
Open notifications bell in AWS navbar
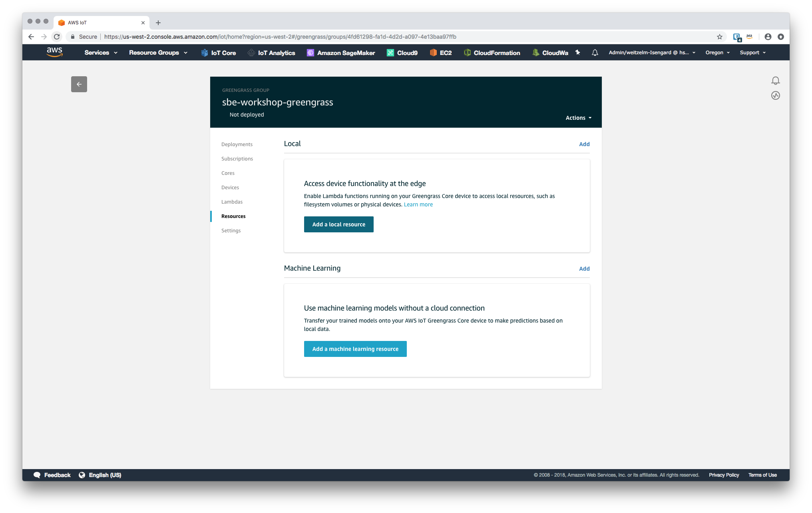(595, 52)
